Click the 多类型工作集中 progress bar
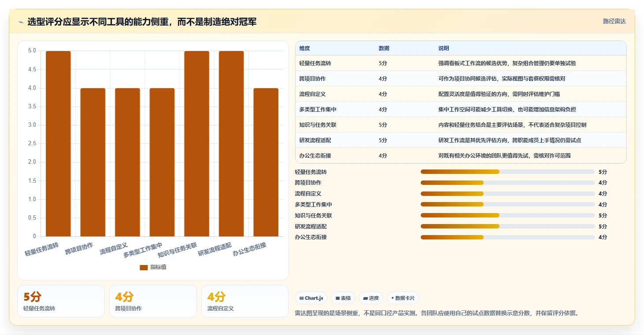Image resolution: width=644 pixels, height=335 pixels. click(508, 204)
